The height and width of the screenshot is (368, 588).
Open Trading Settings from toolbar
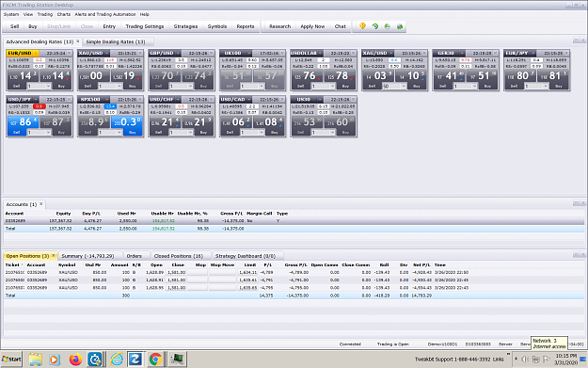pos(144,26)
